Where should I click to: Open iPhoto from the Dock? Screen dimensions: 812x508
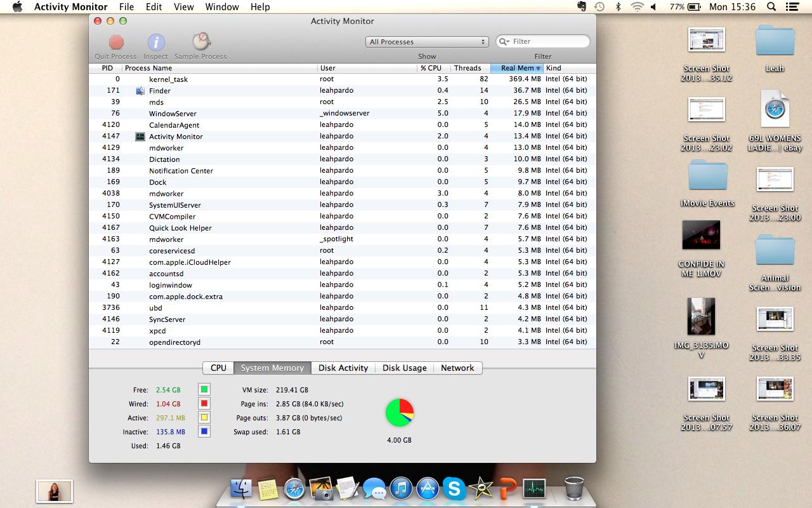[x=321, y=489]
